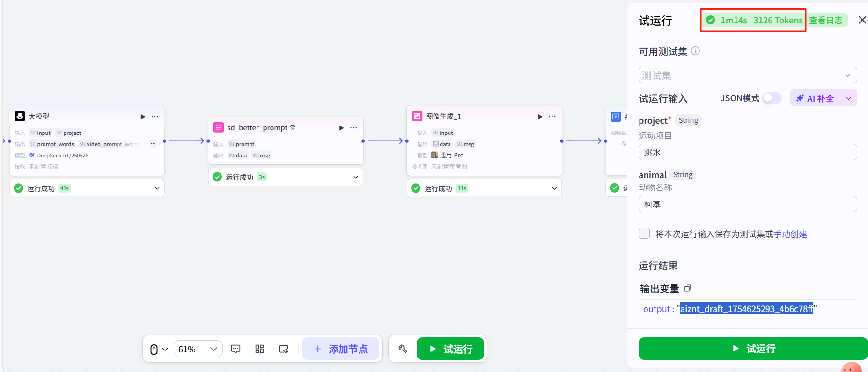Open the mouse interaction mode selector
Image resolution: width=868 pixels, height=372 pixels.
(159, 349)
